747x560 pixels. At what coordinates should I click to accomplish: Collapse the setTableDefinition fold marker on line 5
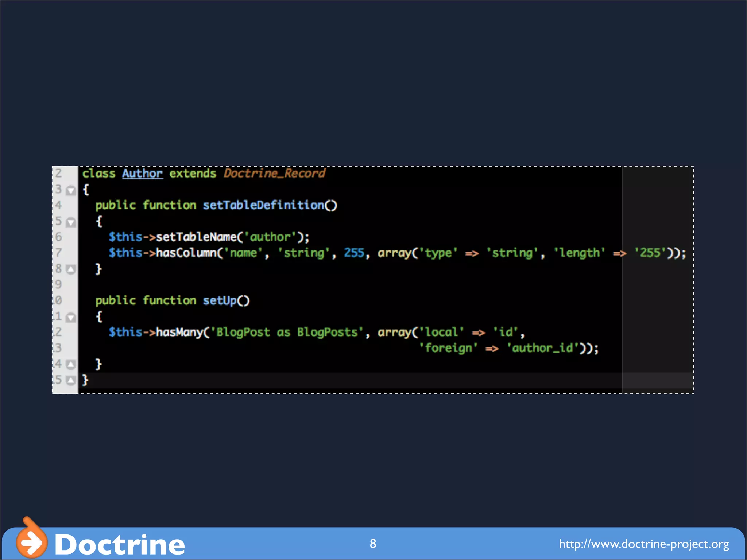click(x=71, y=222)
